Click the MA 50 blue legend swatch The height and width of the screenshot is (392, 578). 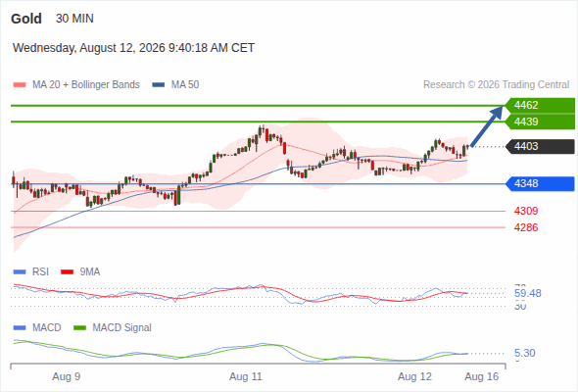pyautogui.click(x=159, y=85)
